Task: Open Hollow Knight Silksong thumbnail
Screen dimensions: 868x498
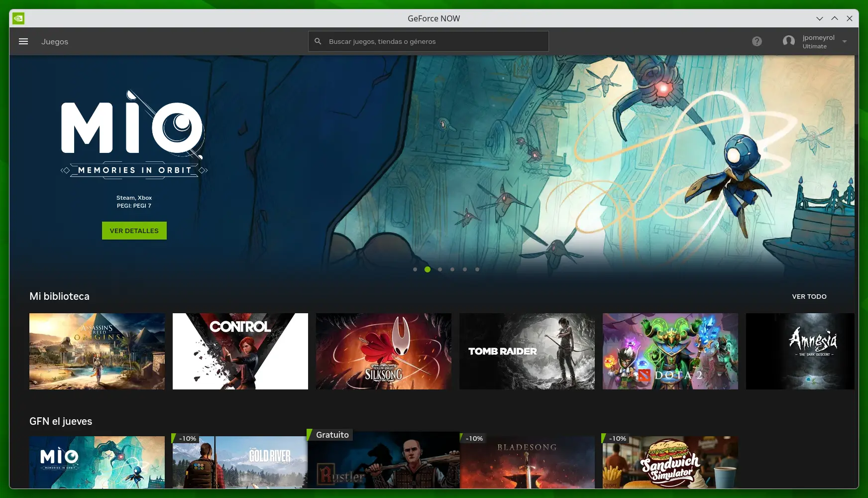Action: [x=384, y=351]
